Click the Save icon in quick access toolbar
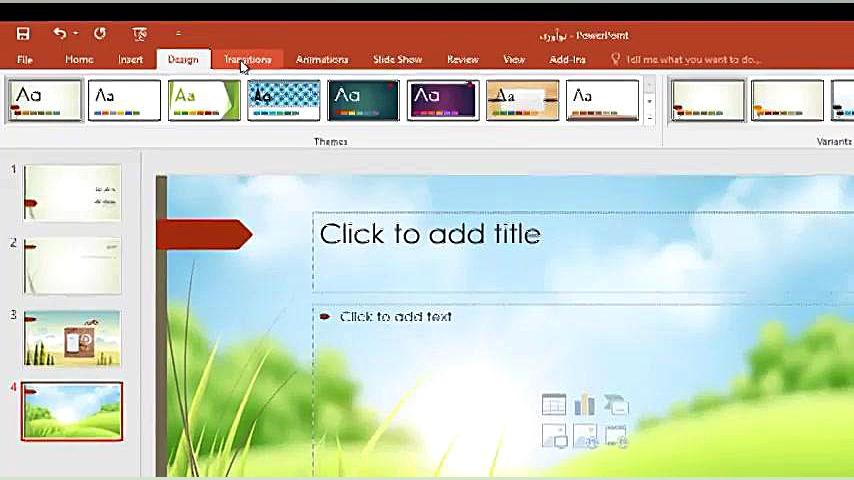Viewport: 854px width, 480px height. click(23, 34)
